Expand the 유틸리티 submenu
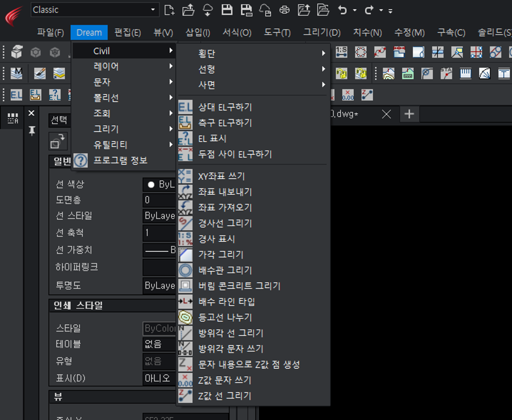 [x=124, y=145]
